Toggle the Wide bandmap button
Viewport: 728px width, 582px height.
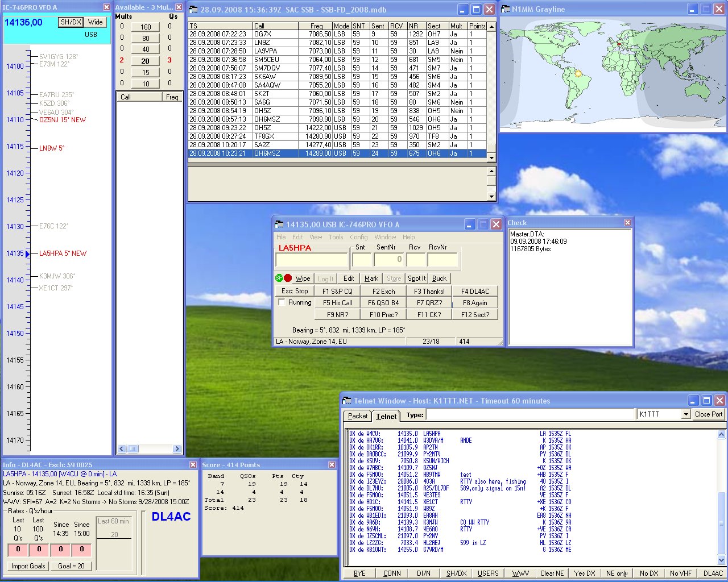pyautogui.click(x=96, y=22)
